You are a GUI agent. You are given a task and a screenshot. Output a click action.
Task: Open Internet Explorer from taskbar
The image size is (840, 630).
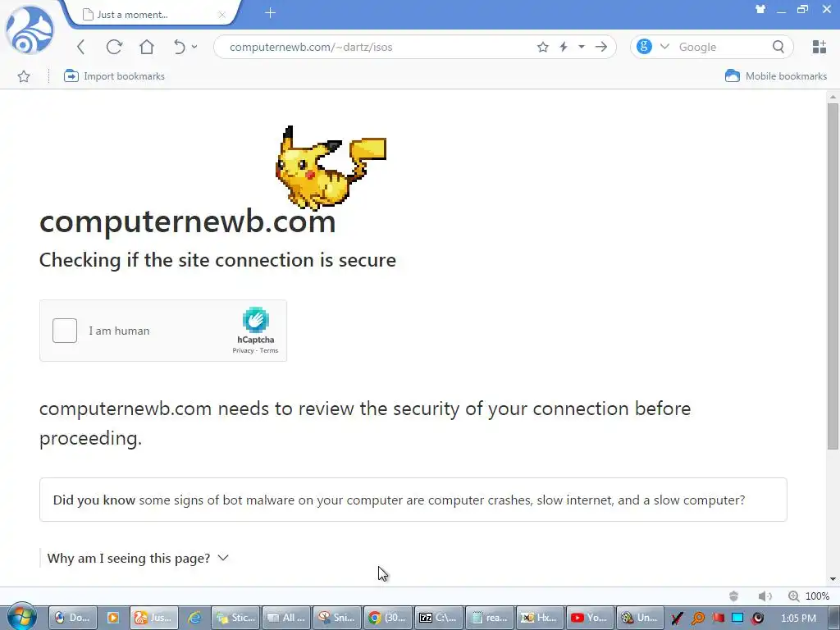coord(194,618)
